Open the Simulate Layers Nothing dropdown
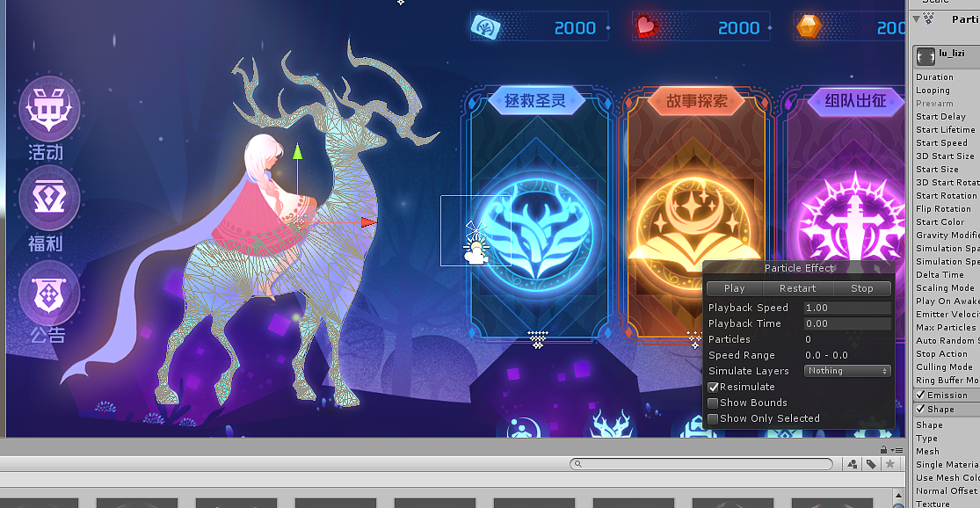Screen dimensions: 980x508 click(847, 371)
